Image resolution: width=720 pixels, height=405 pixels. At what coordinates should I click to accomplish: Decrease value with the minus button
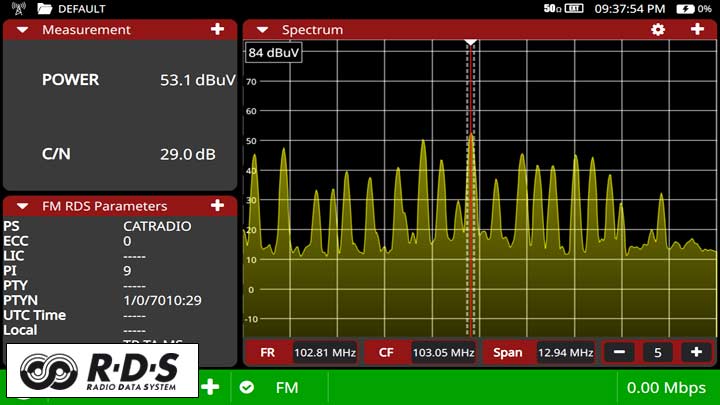[619, 352]
